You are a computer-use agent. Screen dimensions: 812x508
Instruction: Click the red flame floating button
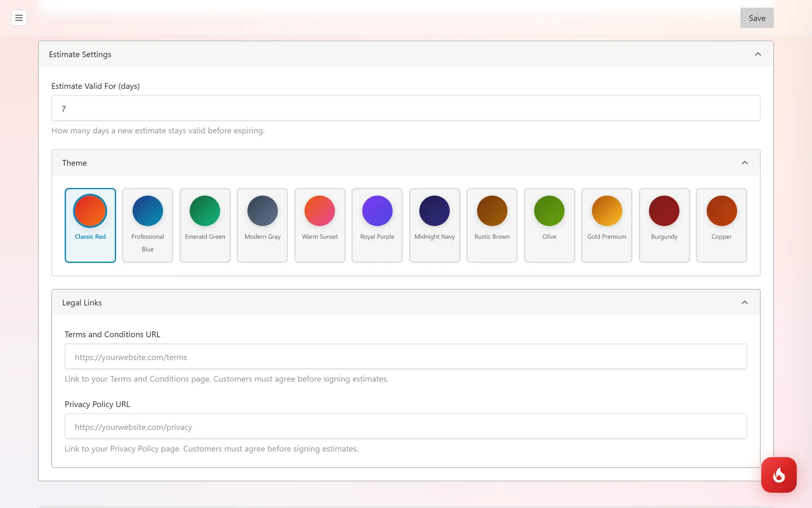coord(779,475)
